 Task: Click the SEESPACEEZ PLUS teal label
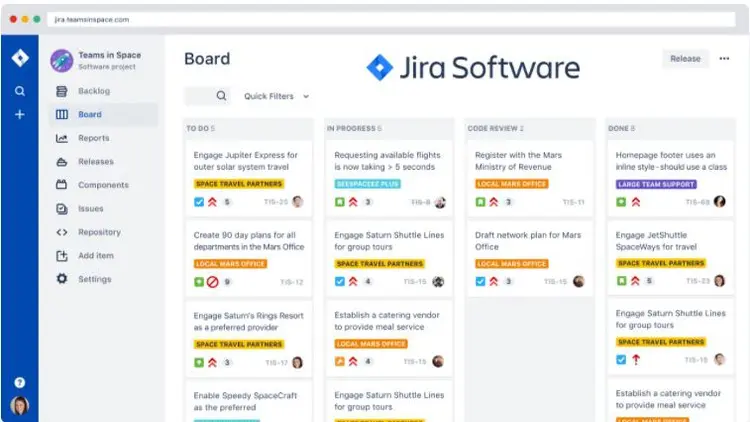point(367,184)
